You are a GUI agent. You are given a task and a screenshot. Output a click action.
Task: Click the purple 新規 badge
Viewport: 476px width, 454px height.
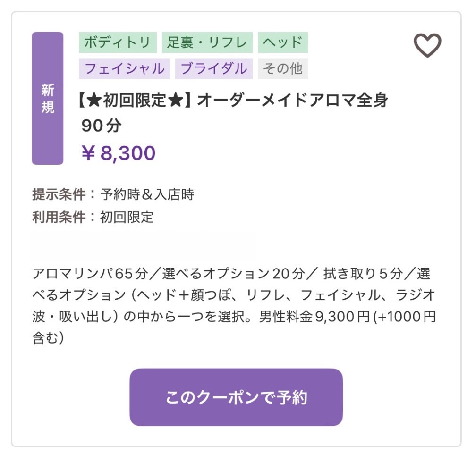tap(48, 98)
